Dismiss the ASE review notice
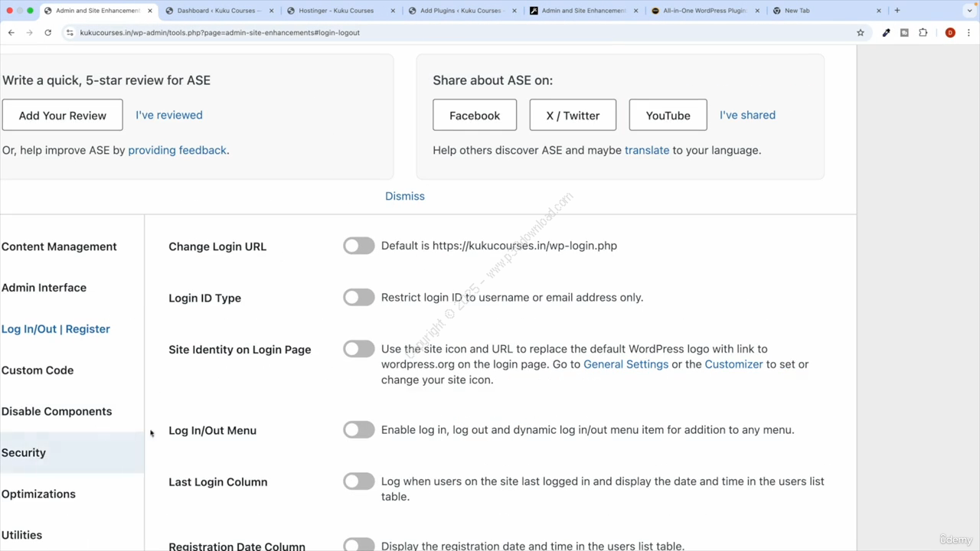 tap(404, 196)
